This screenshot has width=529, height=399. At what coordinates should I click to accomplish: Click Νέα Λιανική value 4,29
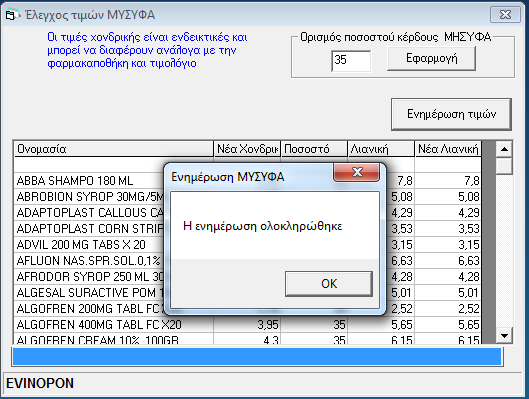(448, 213)
